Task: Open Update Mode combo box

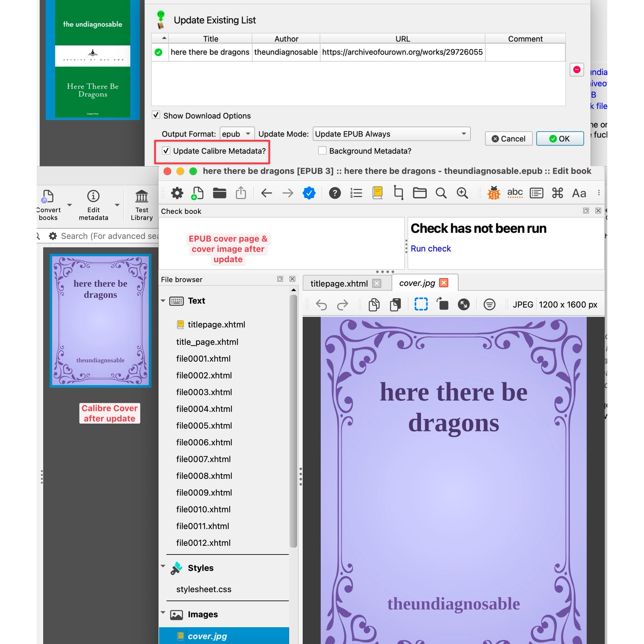Action: [x=391, y=134]
